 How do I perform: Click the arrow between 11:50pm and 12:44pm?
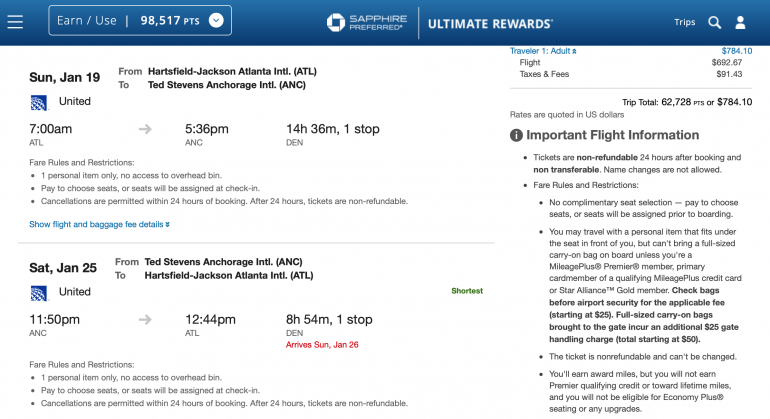pos(145,319)
